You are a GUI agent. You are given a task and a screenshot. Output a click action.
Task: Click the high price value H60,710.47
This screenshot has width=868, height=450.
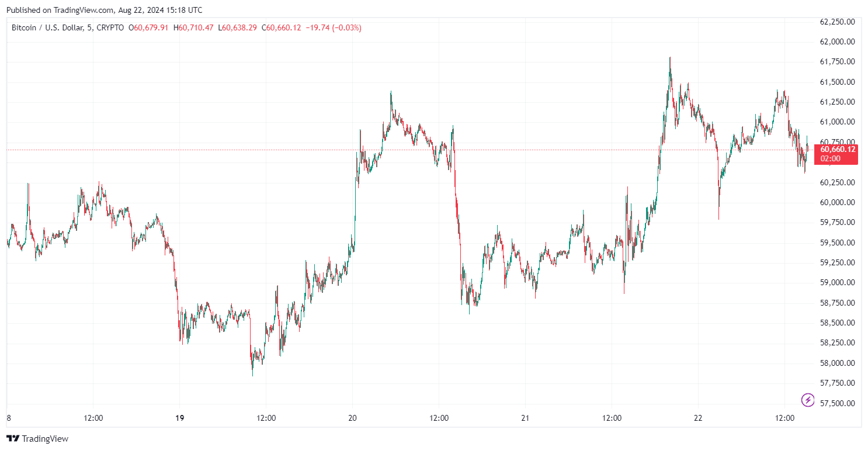coord(193,27)
